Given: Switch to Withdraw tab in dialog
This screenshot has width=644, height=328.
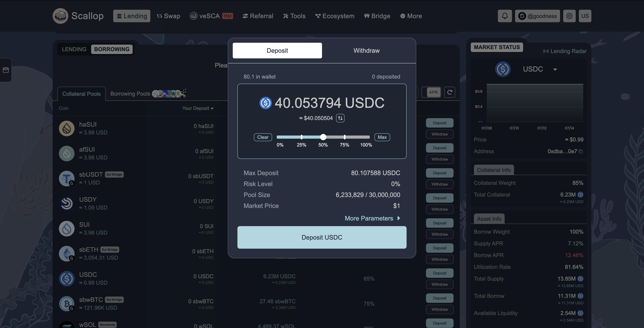Looking at the screenshot, I should coord(366,50).
